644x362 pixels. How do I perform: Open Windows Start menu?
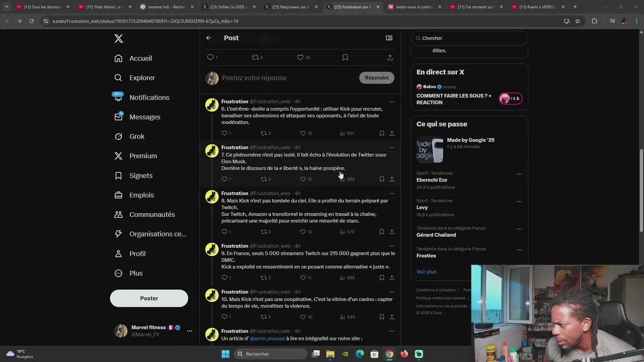coord(225,354)
